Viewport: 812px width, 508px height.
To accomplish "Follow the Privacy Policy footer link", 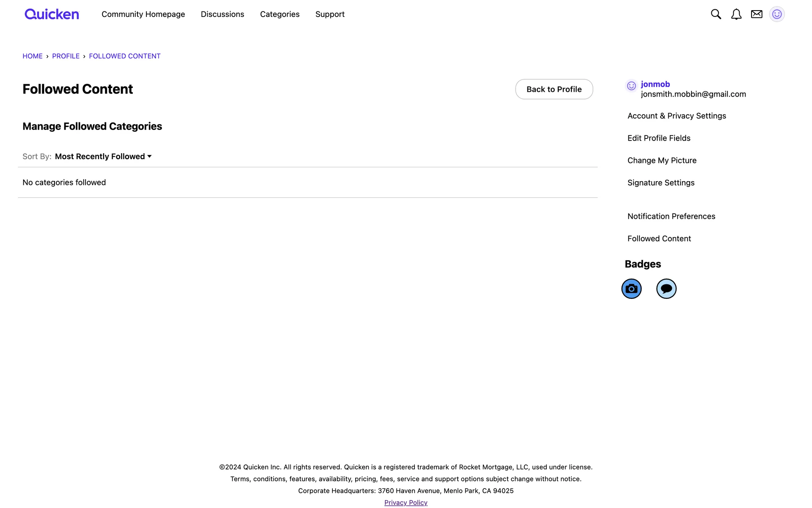I will tap(406, 502).
